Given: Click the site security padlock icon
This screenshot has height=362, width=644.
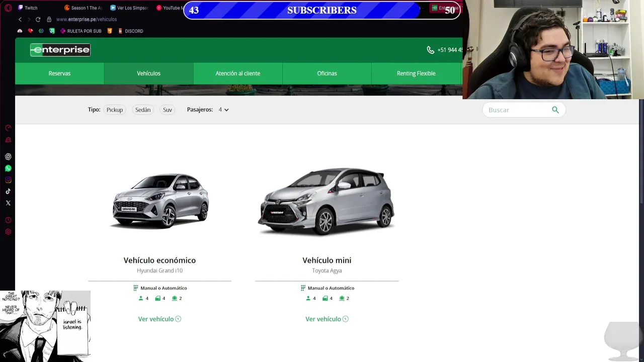Looking at the screenshot, I should tap(49, 19).
